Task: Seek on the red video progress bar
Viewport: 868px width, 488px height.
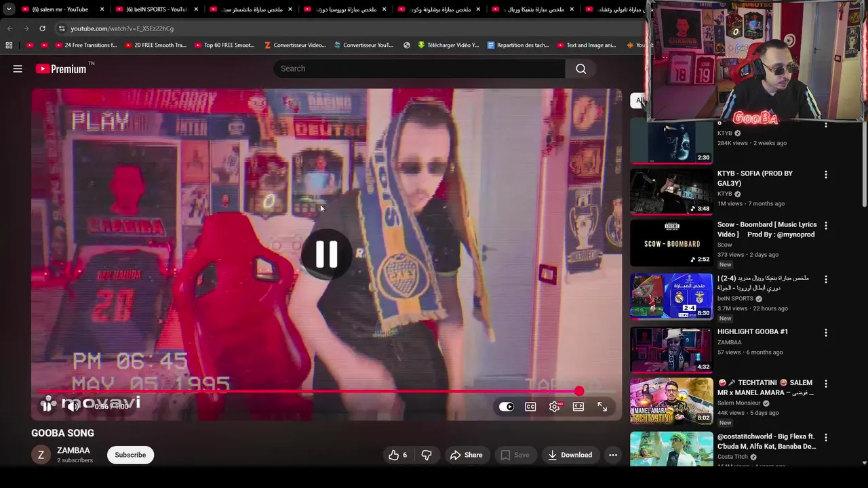Action: click(x=326, y=391)
